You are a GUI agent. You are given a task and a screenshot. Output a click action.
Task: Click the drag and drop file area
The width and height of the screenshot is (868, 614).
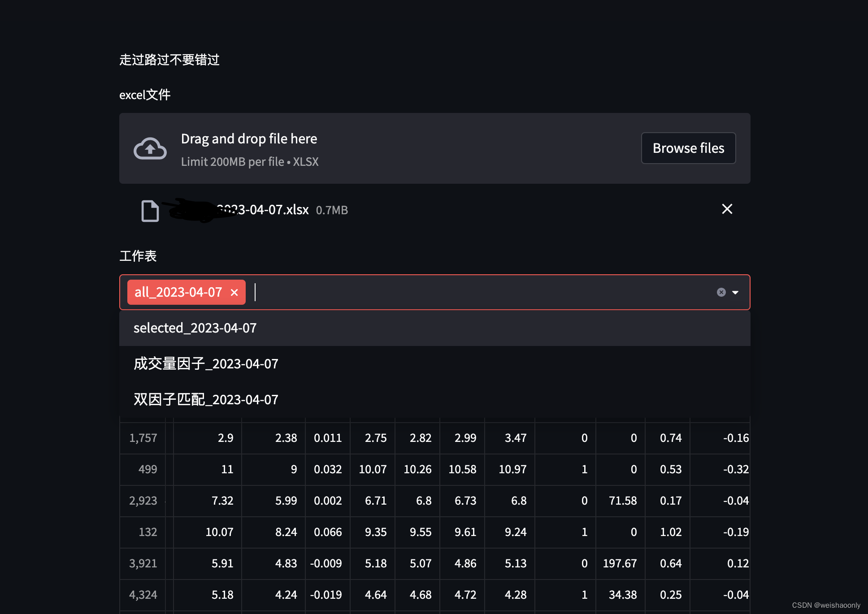pos(435,148)
